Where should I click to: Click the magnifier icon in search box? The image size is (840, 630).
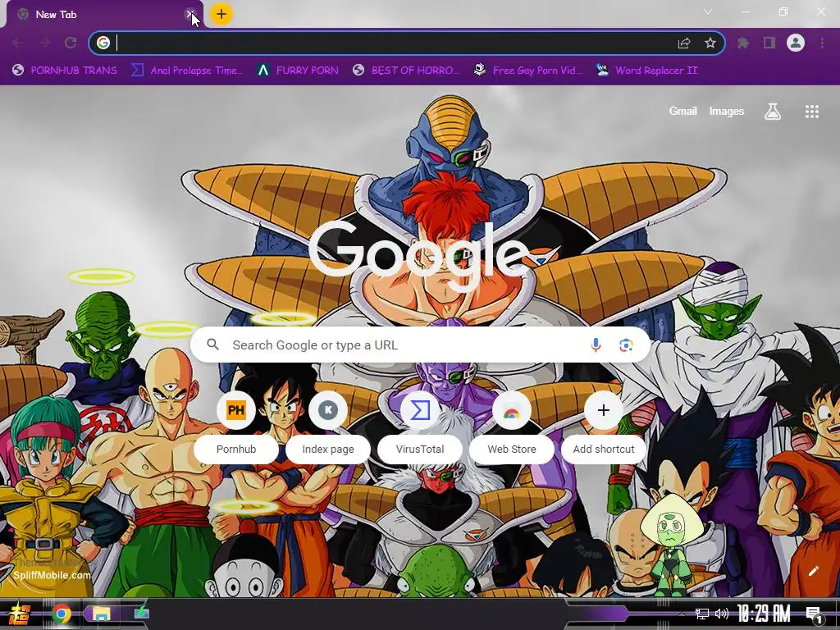[x=212, y=345]
